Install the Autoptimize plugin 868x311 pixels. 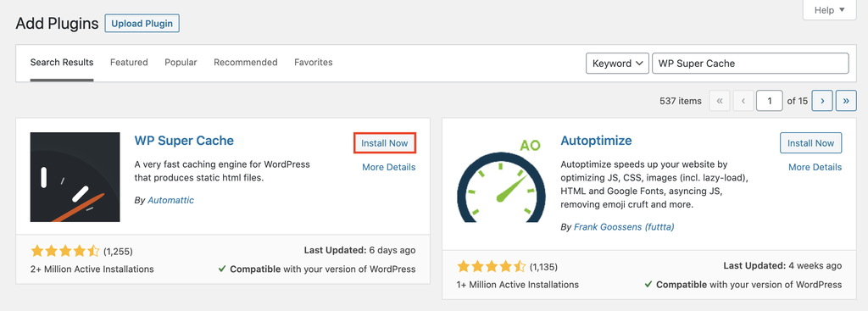tap(811, 142)
